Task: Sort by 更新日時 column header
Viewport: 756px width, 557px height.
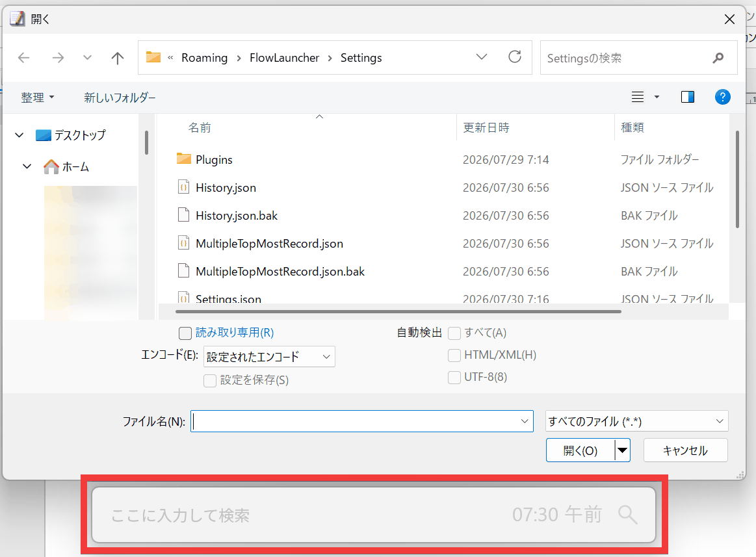Action: point(486,127)
